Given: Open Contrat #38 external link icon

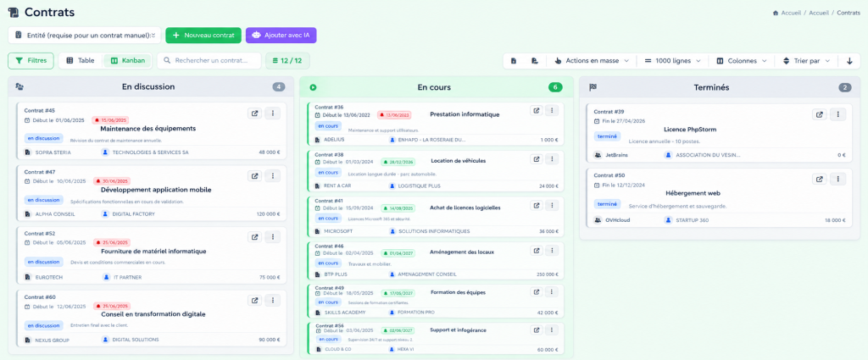Looking at the screenshot, I should (536, 158).
